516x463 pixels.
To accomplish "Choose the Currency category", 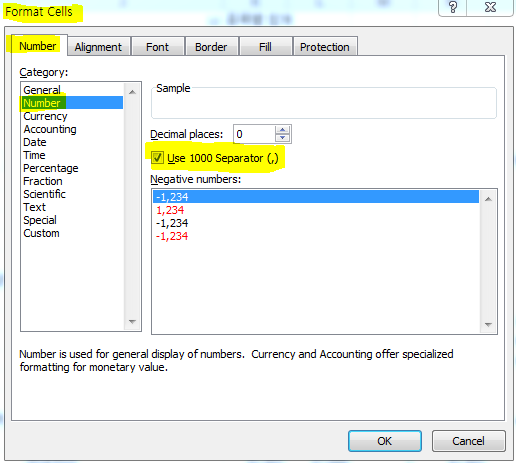I will click(x=72, y=116).
